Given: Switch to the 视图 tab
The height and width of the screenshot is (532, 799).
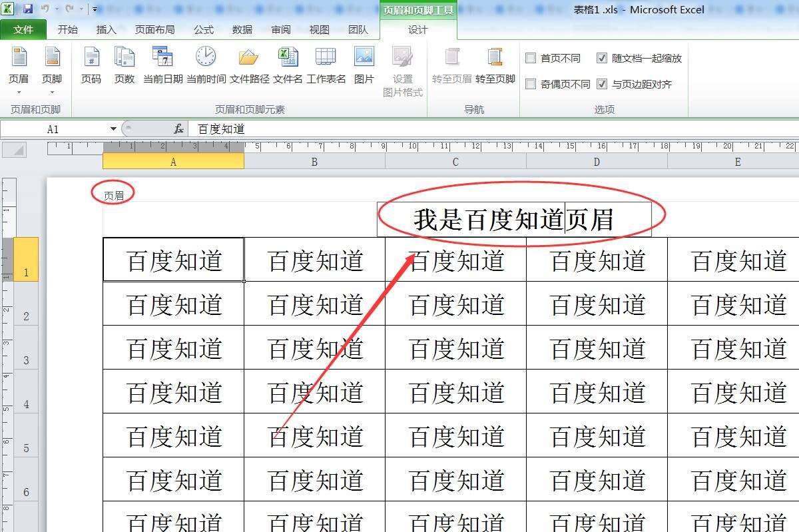Looking at the screenshot, I should (x=319, y=29).
